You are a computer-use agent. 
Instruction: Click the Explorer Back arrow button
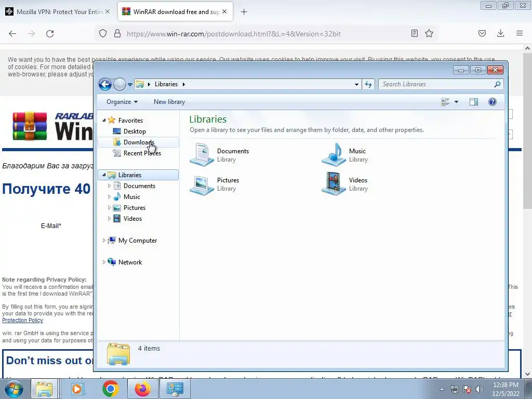click(105, 84)
